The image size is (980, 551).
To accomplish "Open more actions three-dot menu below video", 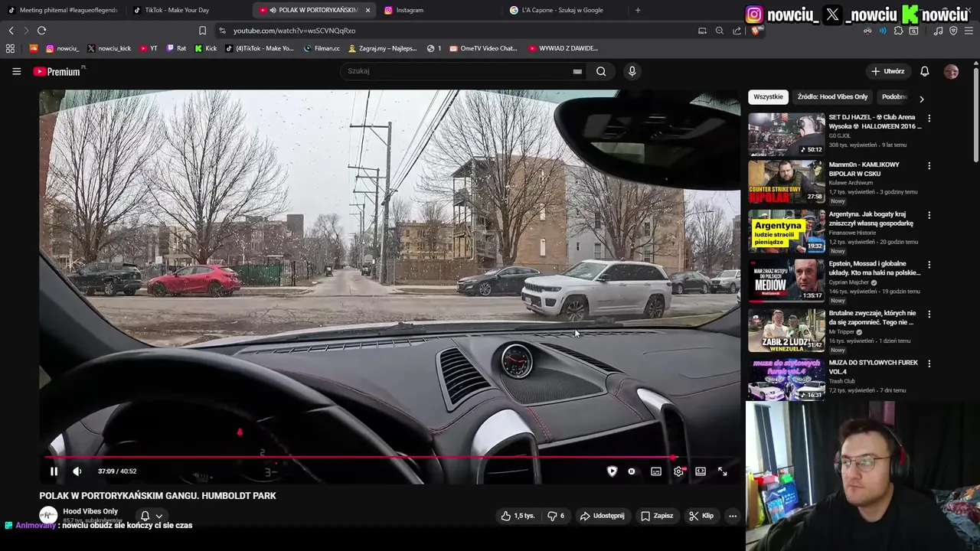I will coord(733,516).
